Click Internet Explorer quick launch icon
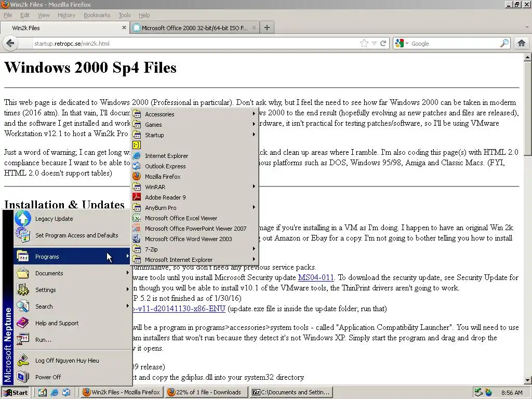The height and width of the screenshot is (399, 532). pos(54,392)
